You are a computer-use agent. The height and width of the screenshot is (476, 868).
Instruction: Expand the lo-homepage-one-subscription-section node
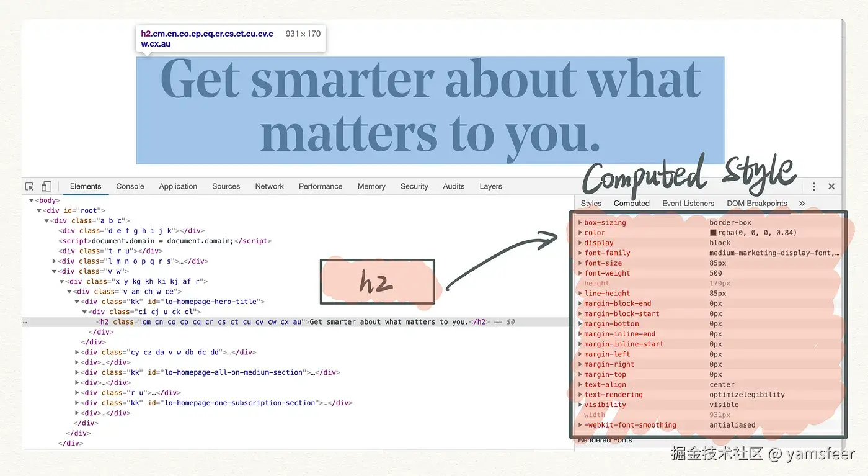(x=77, y=403)
